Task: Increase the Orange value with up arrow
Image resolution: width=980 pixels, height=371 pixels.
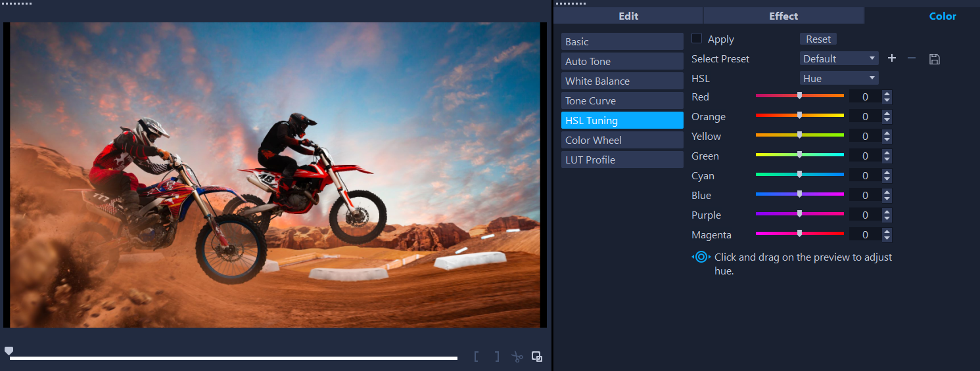Action: [x=887, y=113]
